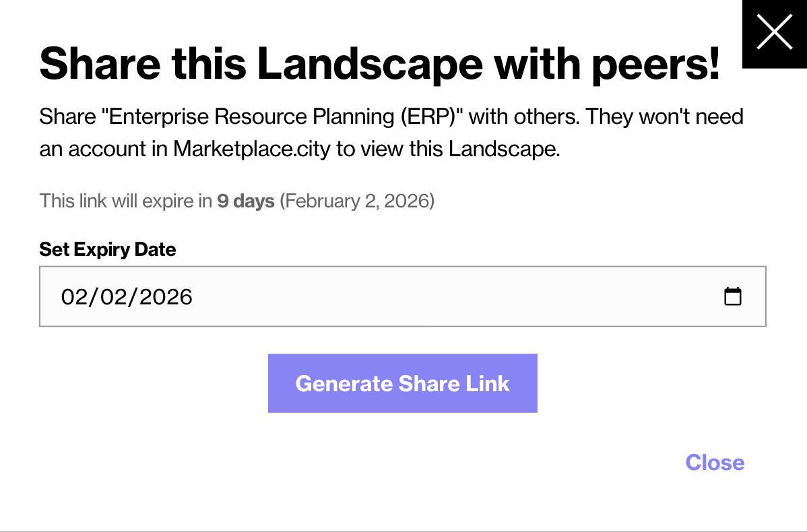Click "to view this Landscape." description text

pos(448,148)
